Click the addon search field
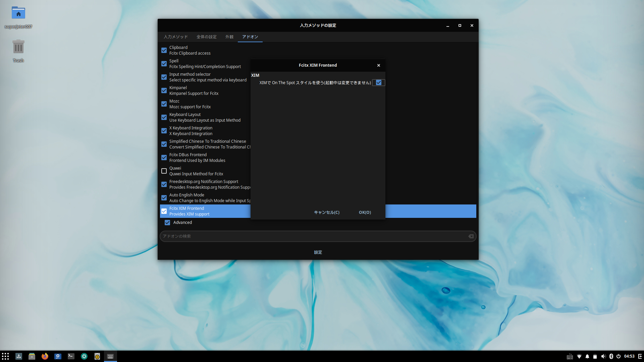The height and width of the screenshot is (362, 644). click(x=312, y=236)
